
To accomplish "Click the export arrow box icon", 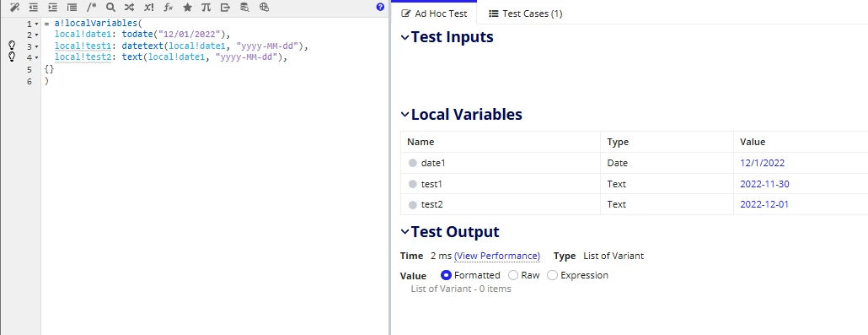I will coord(225,8).
